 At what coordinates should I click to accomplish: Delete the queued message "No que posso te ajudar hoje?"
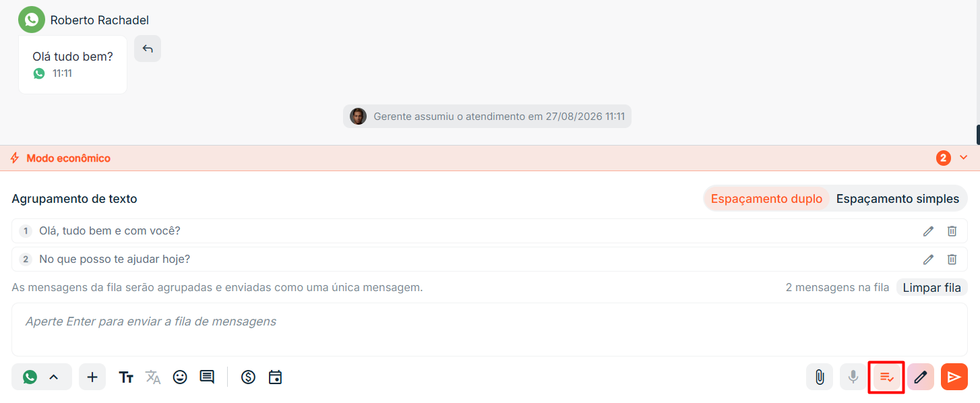click(x=952, y=259)
